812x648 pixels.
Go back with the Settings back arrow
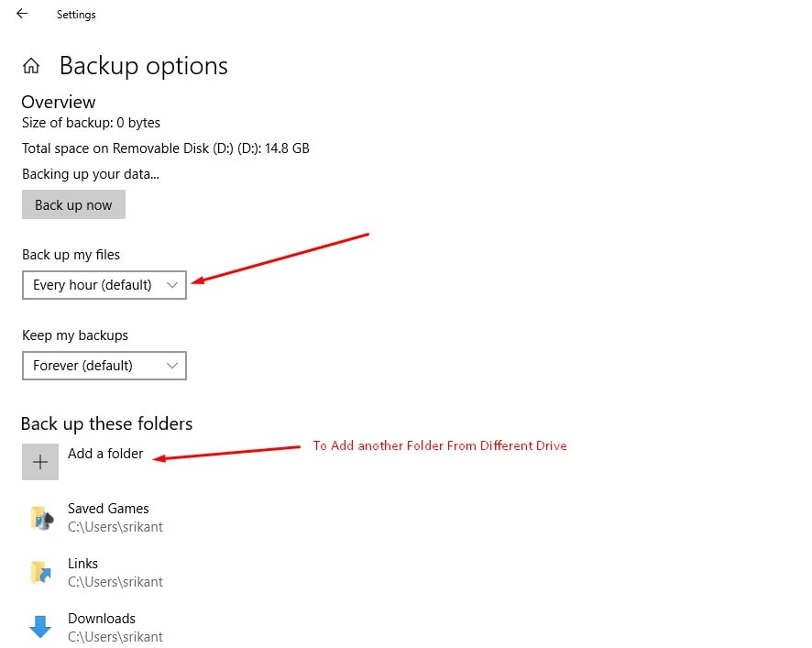click(x=22, y=14)
